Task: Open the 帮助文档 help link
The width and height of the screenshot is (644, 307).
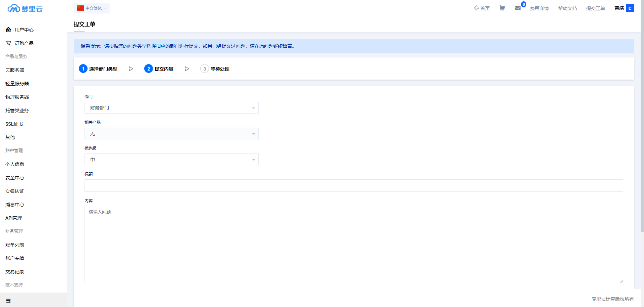Action: 567,8
